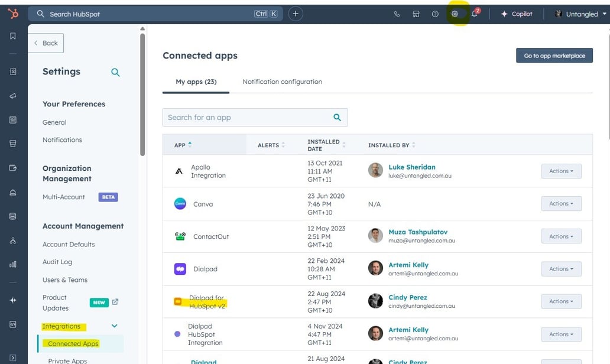The width and height of the screenshot is (610, 364).
Task: Open the HubSpot sprocket home logo
Action: click(x=13, y=14)
